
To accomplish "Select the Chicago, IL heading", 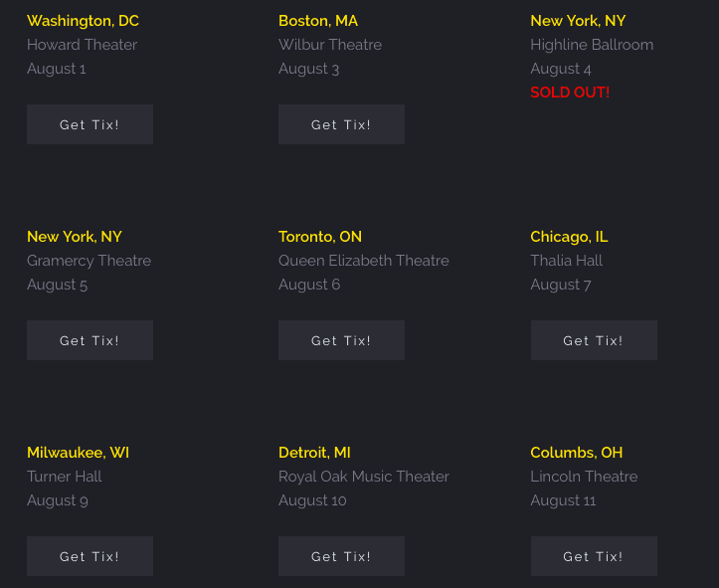I will coord(569,237).
